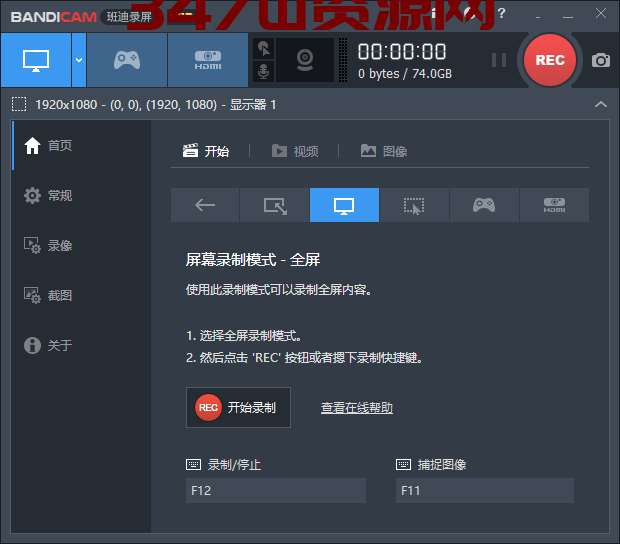This screenshot has width=620, height=544.
Task: Select fullscreen monitor mode in mode strip
Action: tap(344, 205)
